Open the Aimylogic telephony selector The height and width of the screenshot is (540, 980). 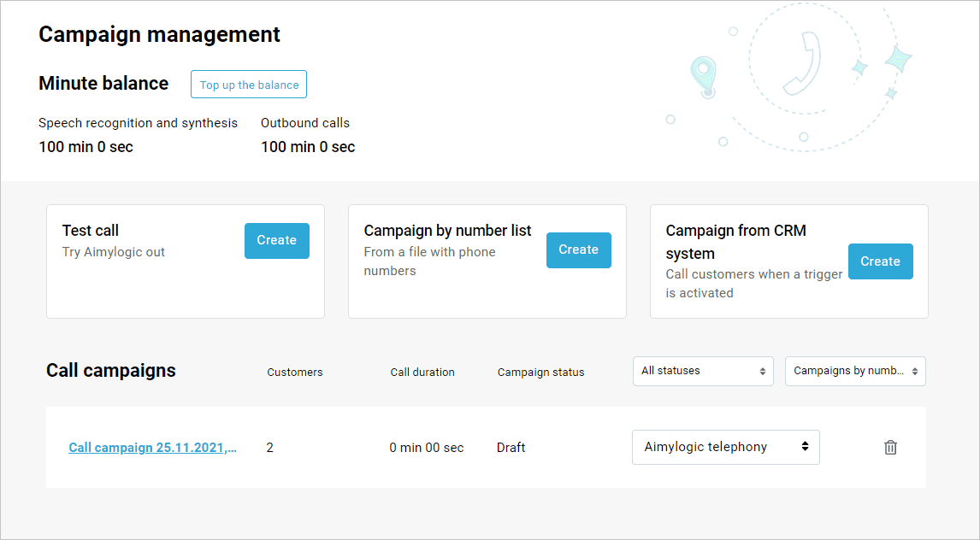[726, 447]
